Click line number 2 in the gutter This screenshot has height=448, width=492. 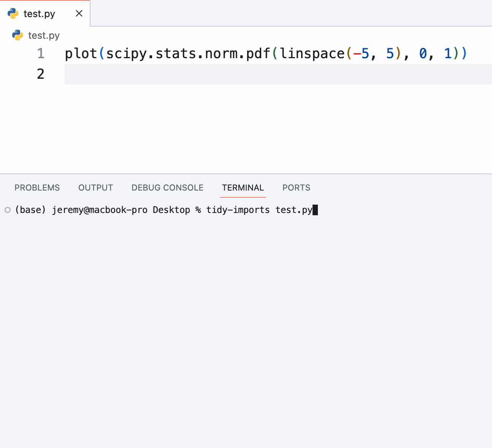(x=41, y=74)
